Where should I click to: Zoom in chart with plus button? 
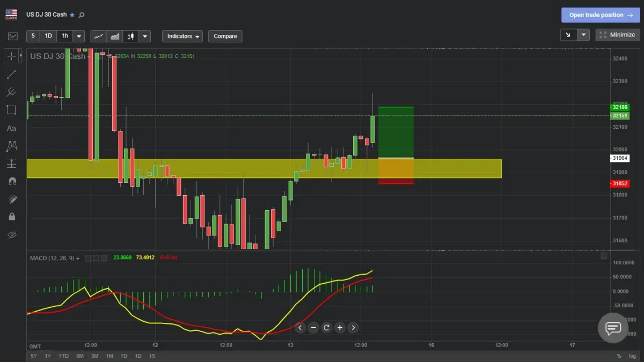tap(340, 328)
